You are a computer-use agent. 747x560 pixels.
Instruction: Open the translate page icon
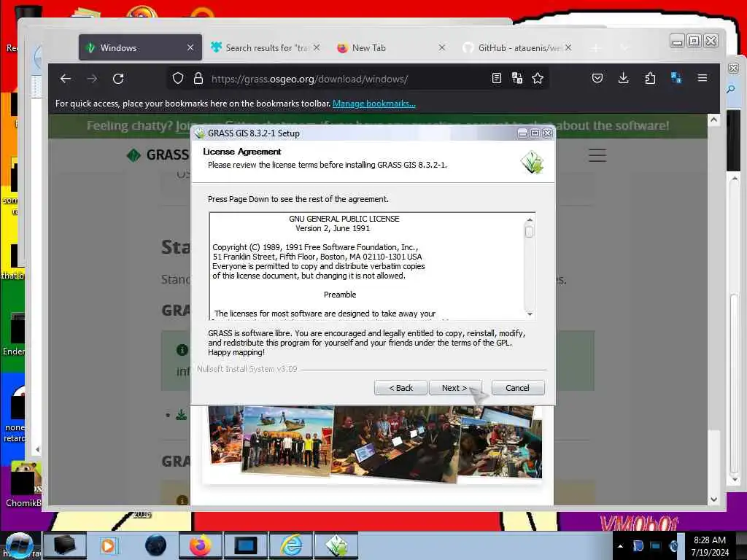(517, 78)
